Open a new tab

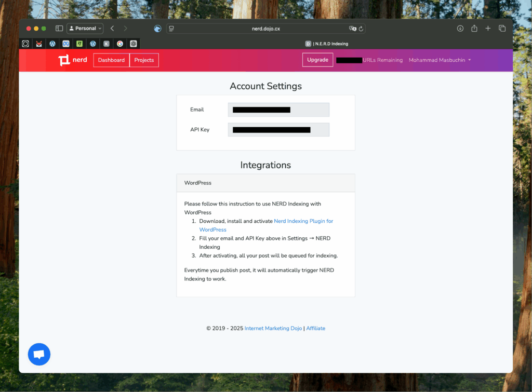pyautogui.click(x=488, y=29)
